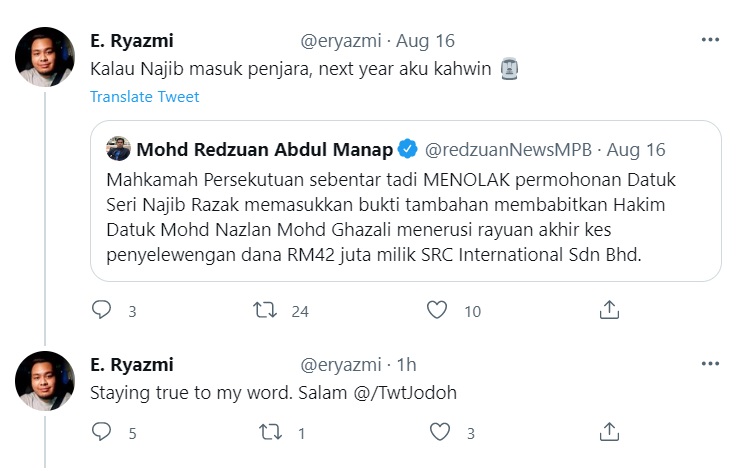This screenshot has width=741, height=471.
Task: Open more options on the second tweet
Action: click(x=710, y=364)
